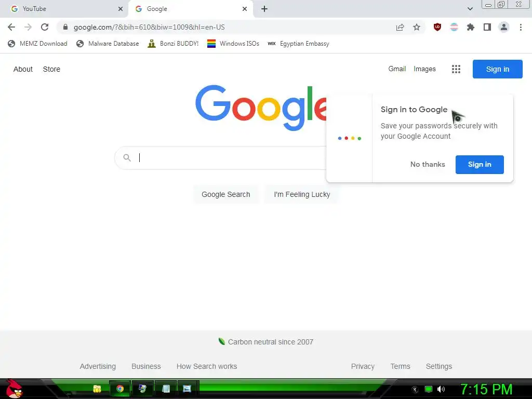
Task: Open the taskbar file explorer folder icon
Action: click(x=97, y=389)
